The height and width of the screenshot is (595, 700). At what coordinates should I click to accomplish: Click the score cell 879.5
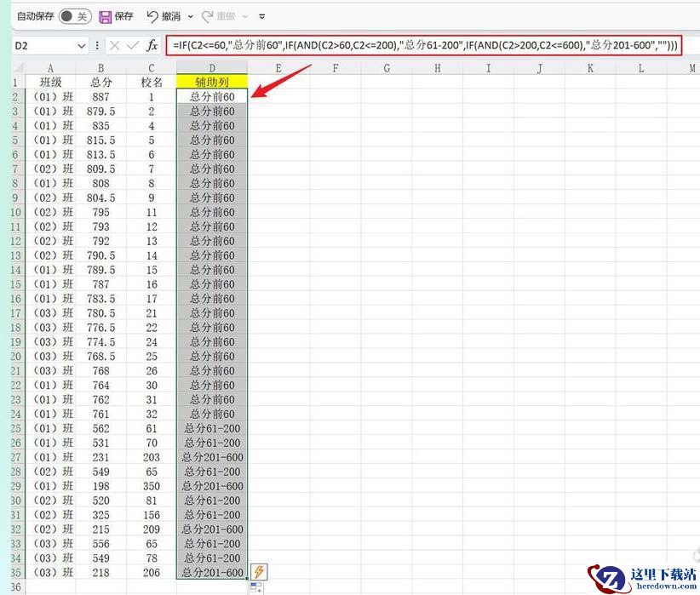[100, 112]
